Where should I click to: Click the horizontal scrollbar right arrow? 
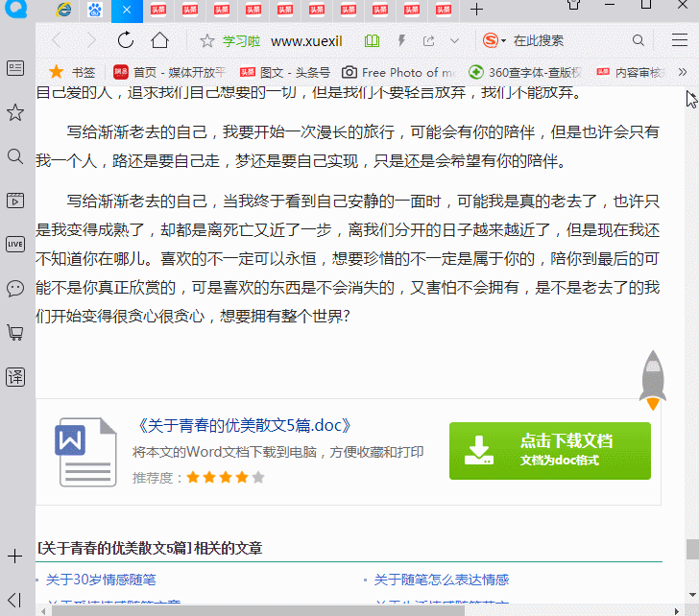click(x=676, y=611)
